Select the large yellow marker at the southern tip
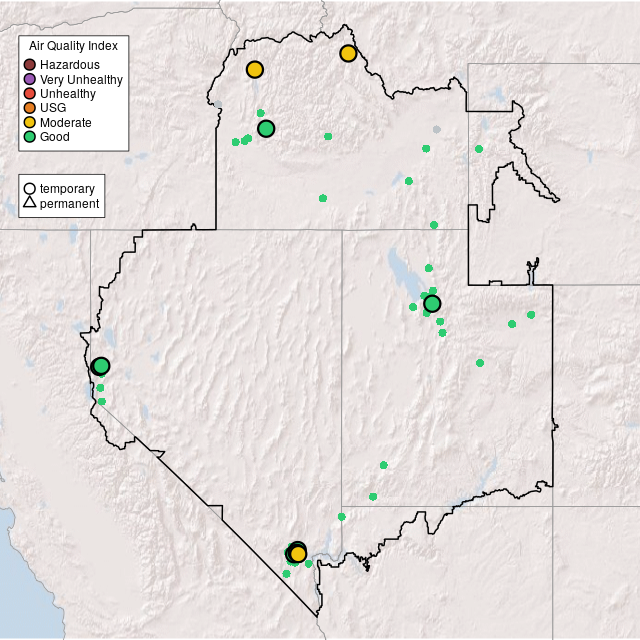This screenshot has width=640, height=640. coord(298,554)
